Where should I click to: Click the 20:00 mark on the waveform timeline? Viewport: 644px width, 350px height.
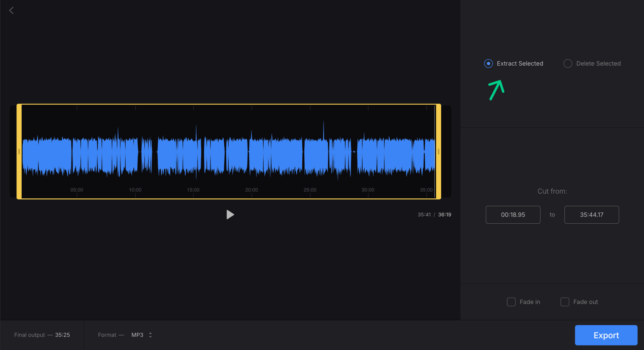click(x=252, y=190)
